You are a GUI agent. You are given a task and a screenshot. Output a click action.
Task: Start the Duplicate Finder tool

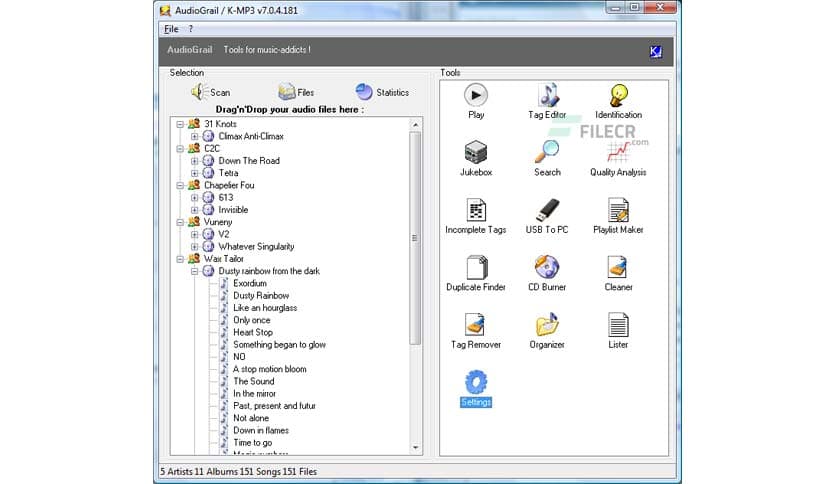[476, 273]
